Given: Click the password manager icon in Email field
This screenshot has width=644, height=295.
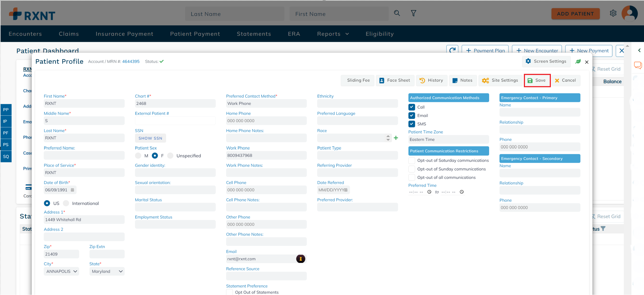Looking at the screenshot, I should coord(300,259).
